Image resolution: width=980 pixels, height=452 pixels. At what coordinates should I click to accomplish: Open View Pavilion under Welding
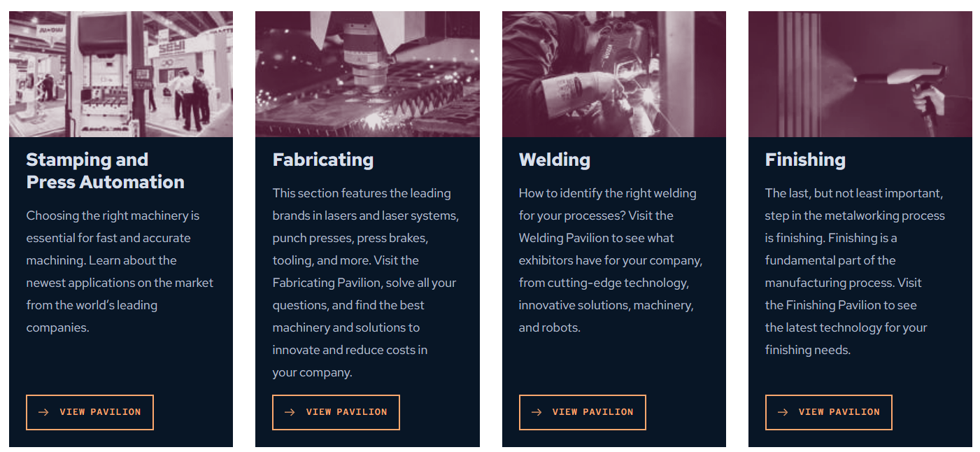click(x=592, y=412)
